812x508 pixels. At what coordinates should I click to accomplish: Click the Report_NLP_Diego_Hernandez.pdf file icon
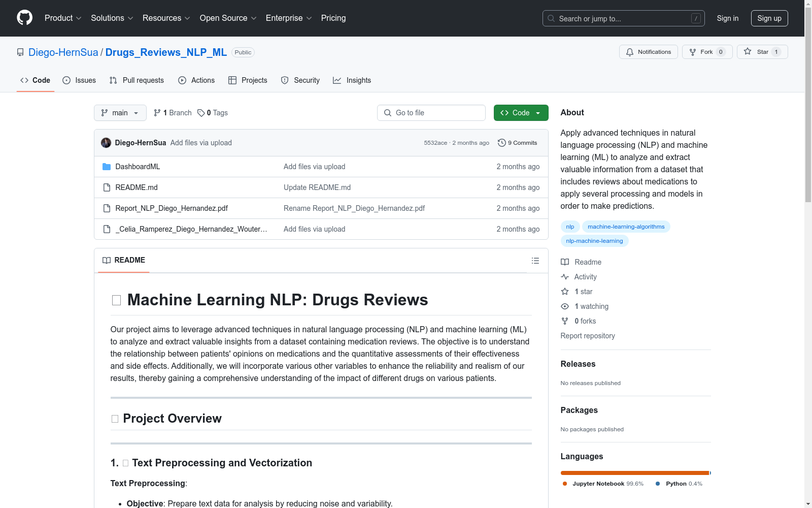pos(107,208)
